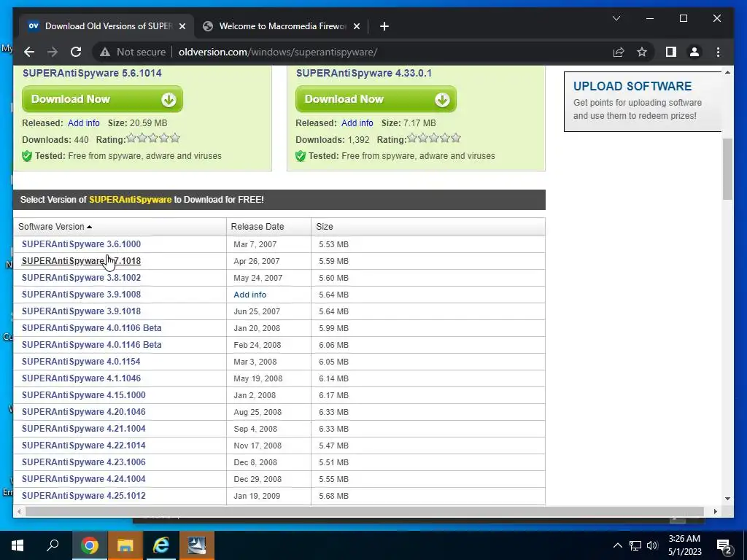Viewport: 747px width, 560px height.
Task: Open SUPERAntiSpyware 4.1.1046 version
Action: (x=81, y=378)
